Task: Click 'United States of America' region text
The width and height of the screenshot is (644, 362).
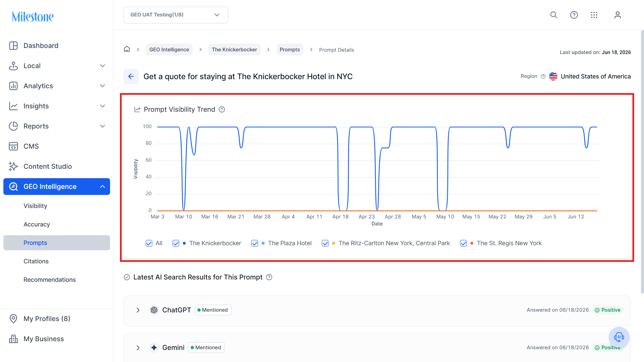Action: (x=596, y=76)
